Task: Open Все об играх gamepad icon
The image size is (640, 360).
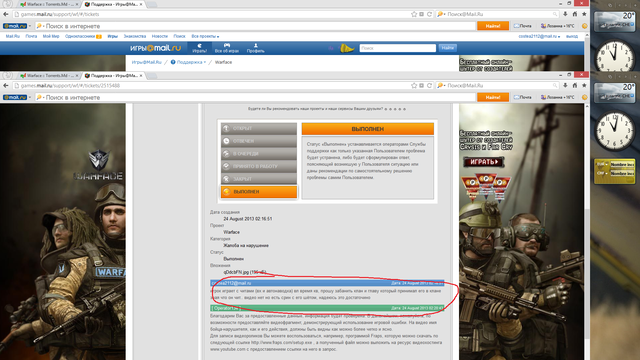Action: pyautogui.click(x=227, y=48)
